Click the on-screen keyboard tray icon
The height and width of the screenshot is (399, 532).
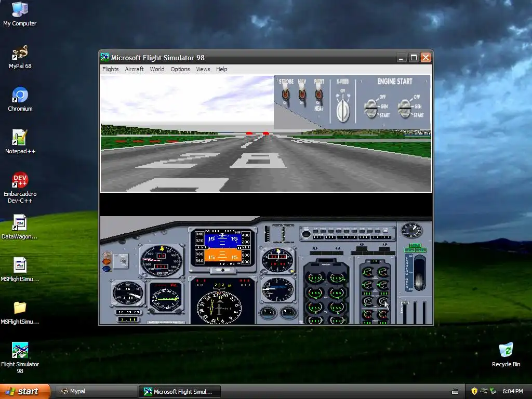click(455, 392)
